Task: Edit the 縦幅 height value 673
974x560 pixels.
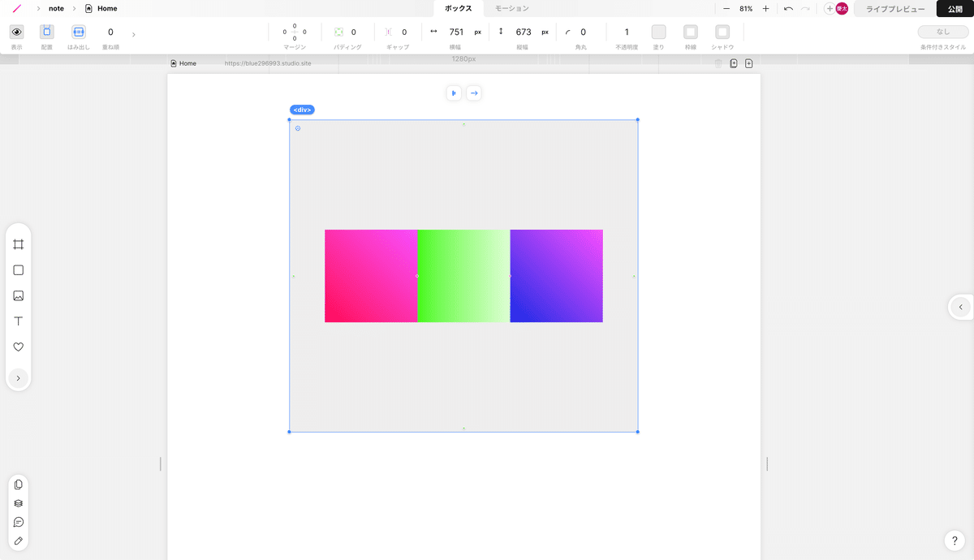Action: click(x=524, y=32)
